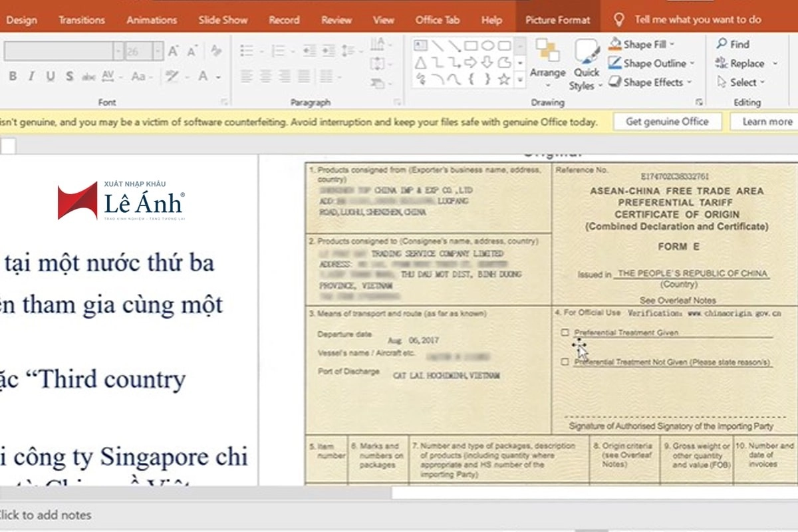Select the star shape in the shapes gallery
Viewport: 798px width, 532px height.
pos(504,80)
